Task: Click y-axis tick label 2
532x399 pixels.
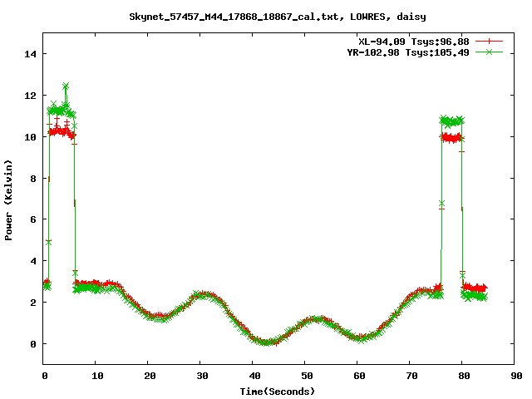Action: coord(33,303)
